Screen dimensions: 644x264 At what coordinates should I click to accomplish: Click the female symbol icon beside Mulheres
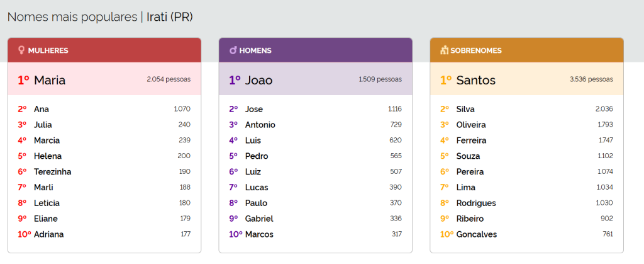(x=21, y=50)
